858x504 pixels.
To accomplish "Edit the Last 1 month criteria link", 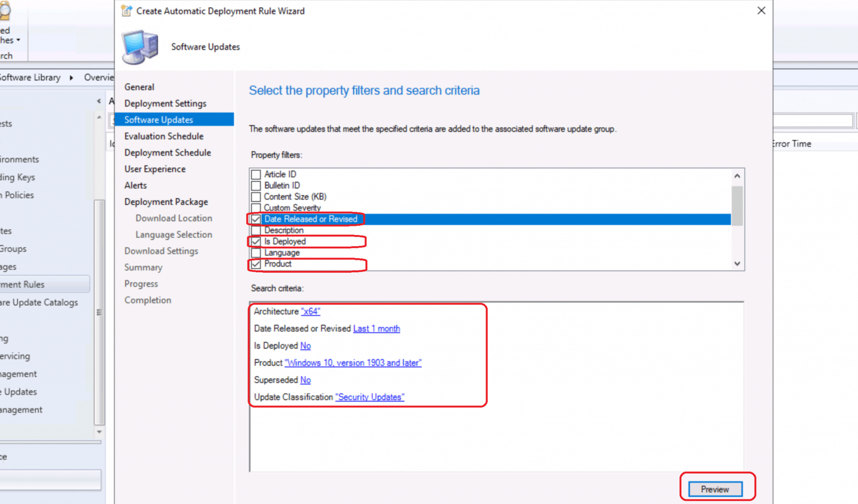I will (376, 329).
